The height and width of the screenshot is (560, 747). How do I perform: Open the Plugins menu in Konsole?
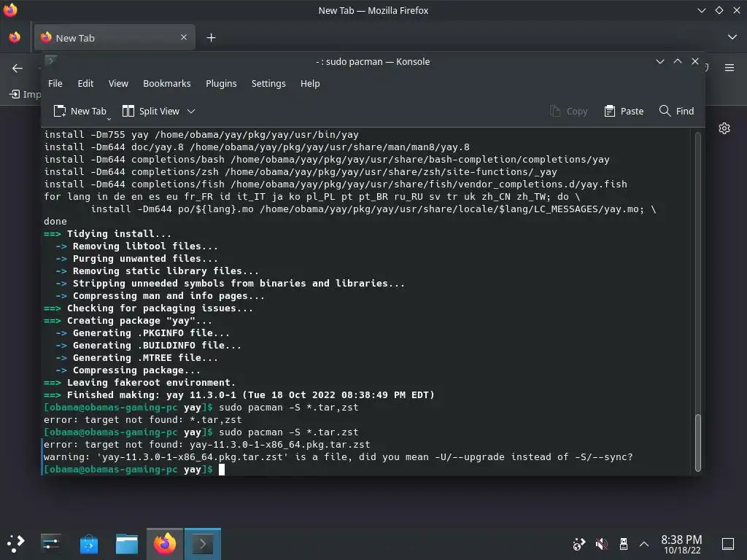click(221, 83)
